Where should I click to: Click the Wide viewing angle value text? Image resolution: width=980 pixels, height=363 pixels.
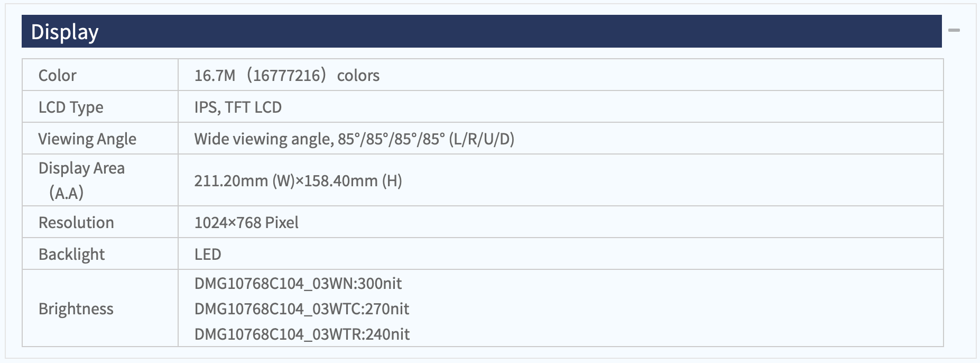tap(354, 139)
